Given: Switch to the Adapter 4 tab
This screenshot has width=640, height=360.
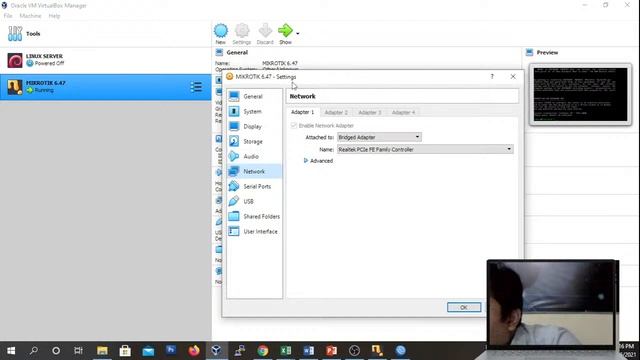Looking at the screenshot, I should tap(403, 112).
